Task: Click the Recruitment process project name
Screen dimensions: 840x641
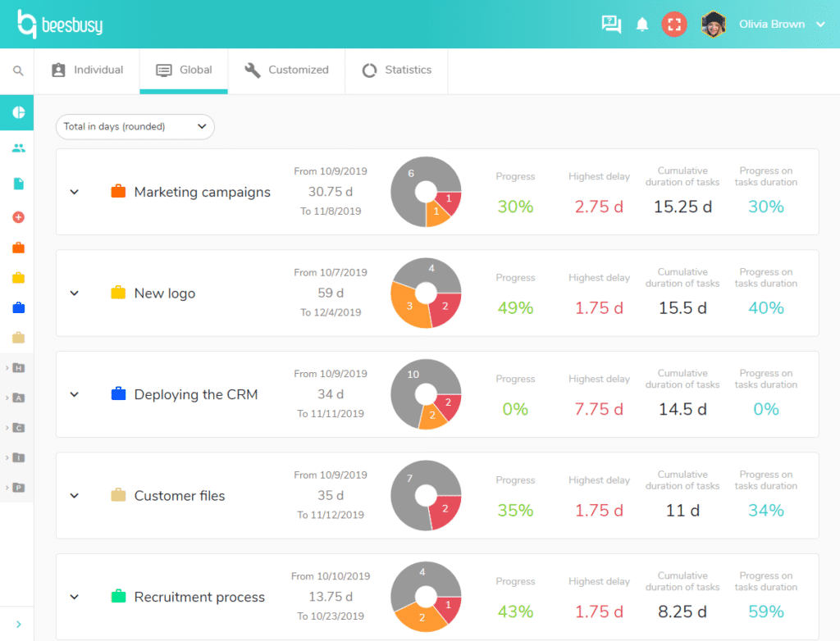Action: 199,597
